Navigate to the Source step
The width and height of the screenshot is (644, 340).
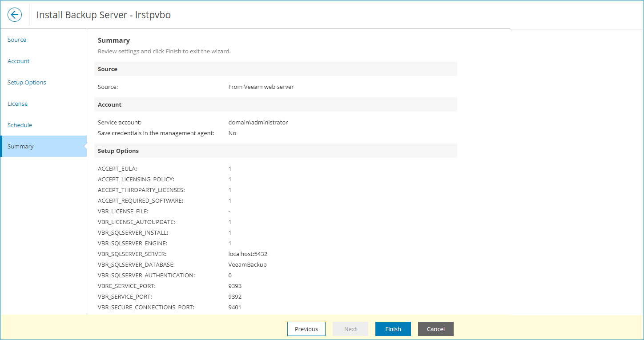(16, 40)
